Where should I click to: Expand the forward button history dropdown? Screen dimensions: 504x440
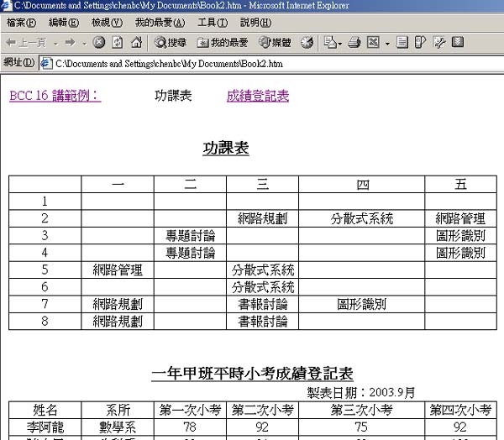[x=83, y=42]
